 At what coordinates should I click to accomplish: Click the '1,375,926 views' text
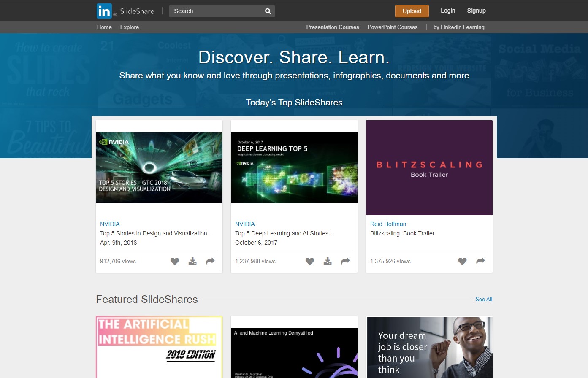(390, 261)
